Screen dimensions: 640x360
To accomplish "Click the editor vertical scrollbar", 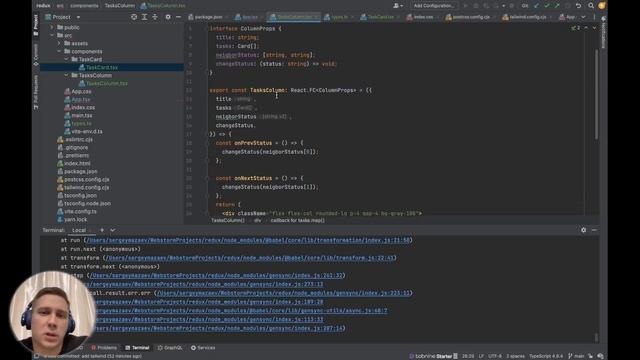I will pos(596,94).
